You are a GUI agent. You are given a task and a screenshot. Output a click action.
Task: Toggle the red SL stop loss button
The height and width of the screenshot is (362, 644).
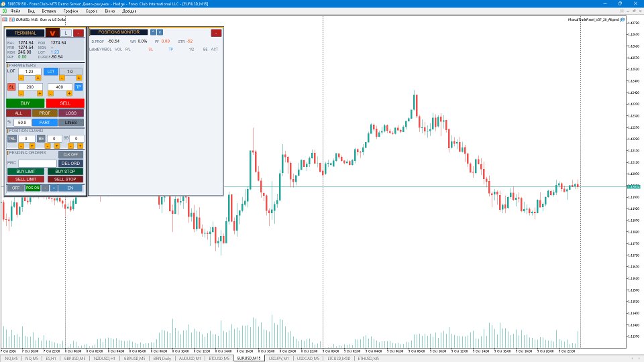click(11, 87)
